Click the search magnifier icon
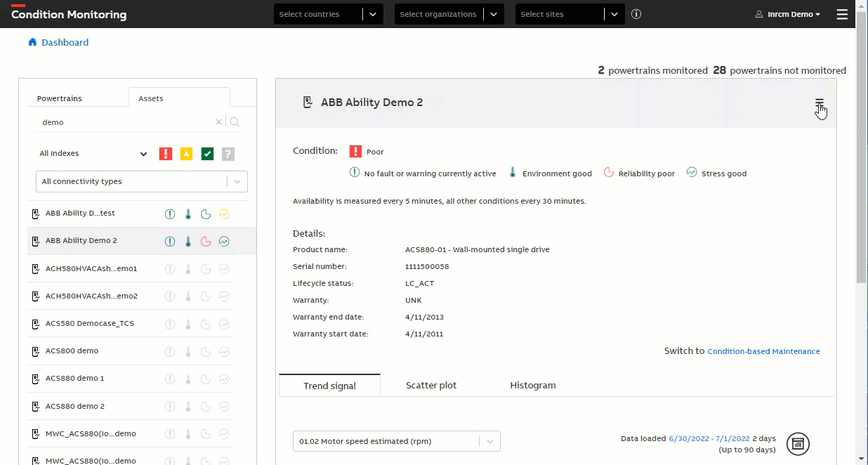Viewport: 868px width, 465px height. click(x=235, y=122)
